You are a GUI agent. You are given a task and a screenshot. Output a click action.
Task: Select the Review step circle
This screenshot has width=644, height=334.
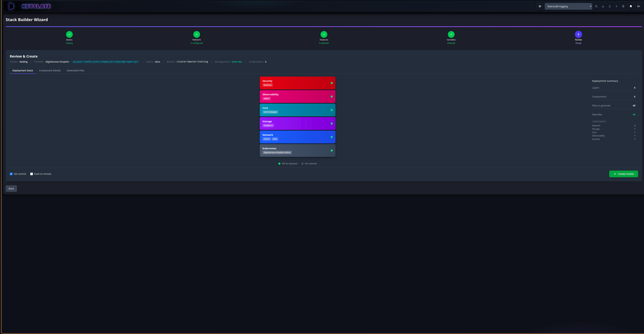click(578, 34)
